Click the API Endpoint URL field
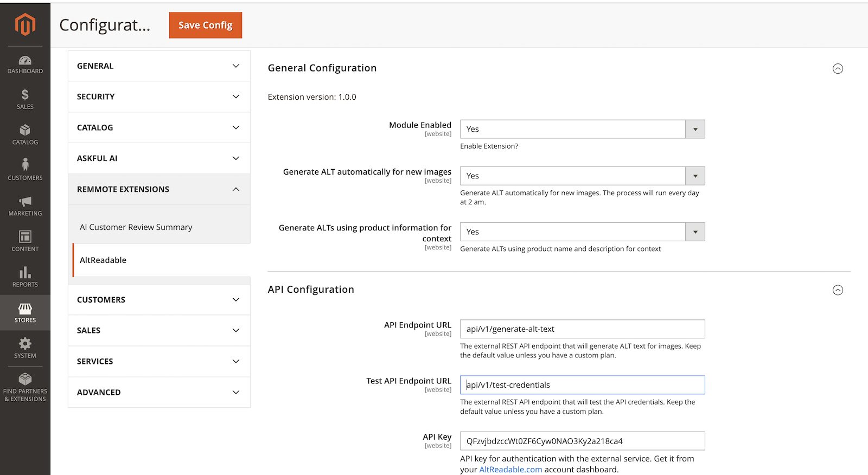The width and height of the screenshot is (868, 475). click(x=582, y=329)
